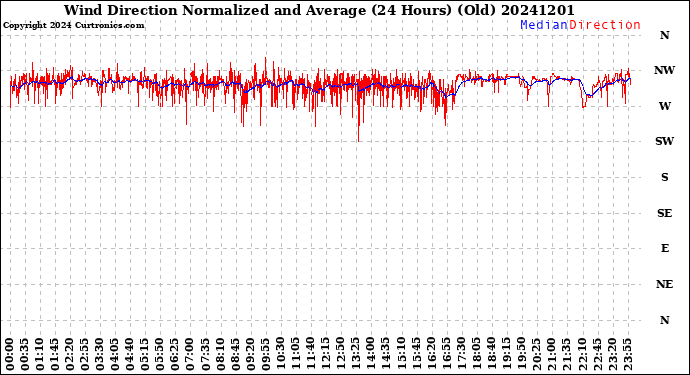Click the '16:55' time label

pos(446,354)
